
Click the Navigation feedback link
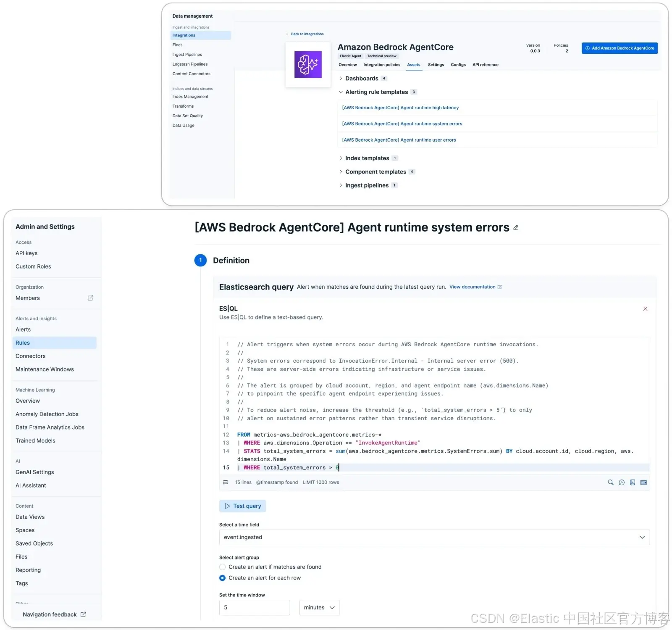tap(50, 614)
